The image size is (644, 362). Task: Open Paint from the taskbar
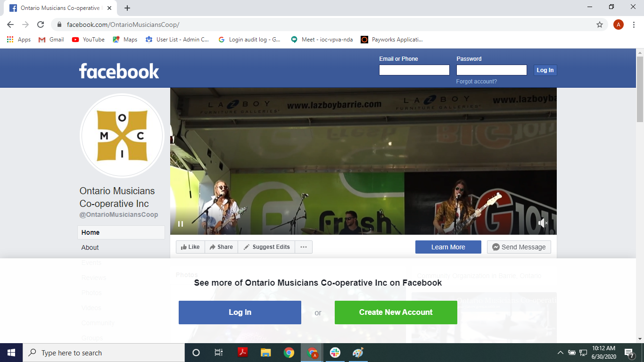click(358, 353)
